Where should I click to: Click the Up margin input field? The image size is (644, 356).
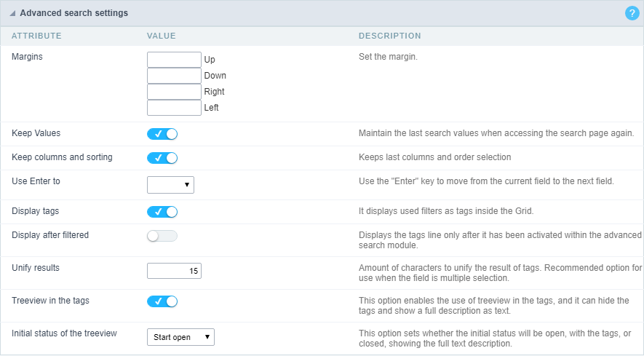tap(174, 60)
